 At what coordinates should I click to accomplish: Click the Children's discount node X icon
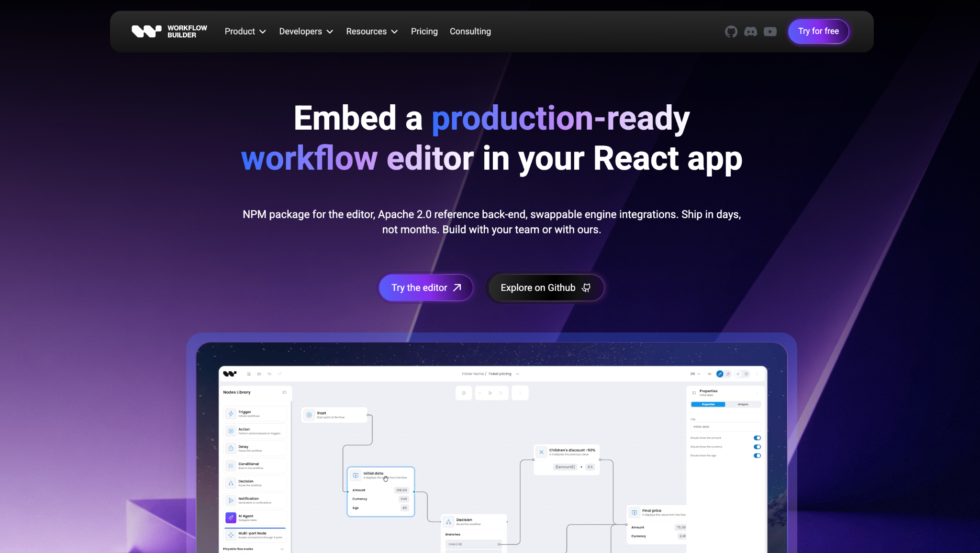tap(542, 452)
